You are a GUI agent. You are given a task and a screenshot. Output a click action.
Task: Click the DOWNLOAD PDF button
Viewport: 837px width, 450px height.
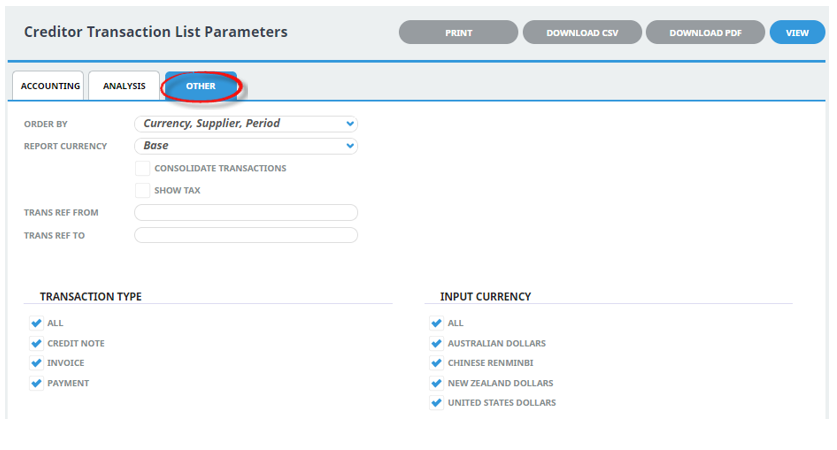[x=705, y=33]
